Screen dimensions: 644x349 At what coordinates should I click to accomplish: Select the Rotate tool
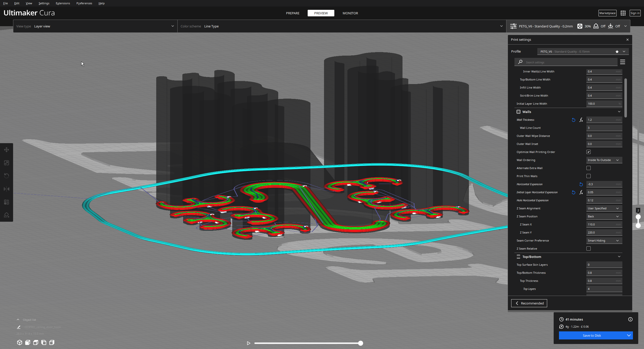pyautogui.click(x=7, y=175)
